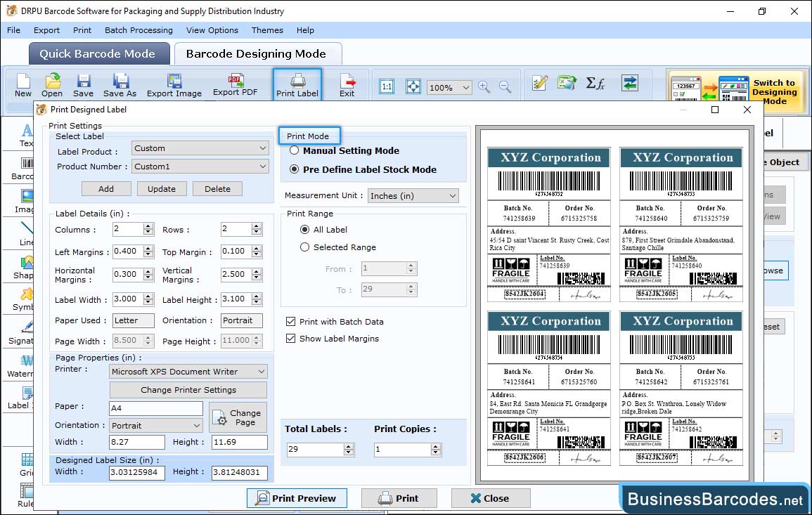The width and height of the screenshot is (812, 515).
Task: Click the Export PDF icon
Action: point(235,86)
